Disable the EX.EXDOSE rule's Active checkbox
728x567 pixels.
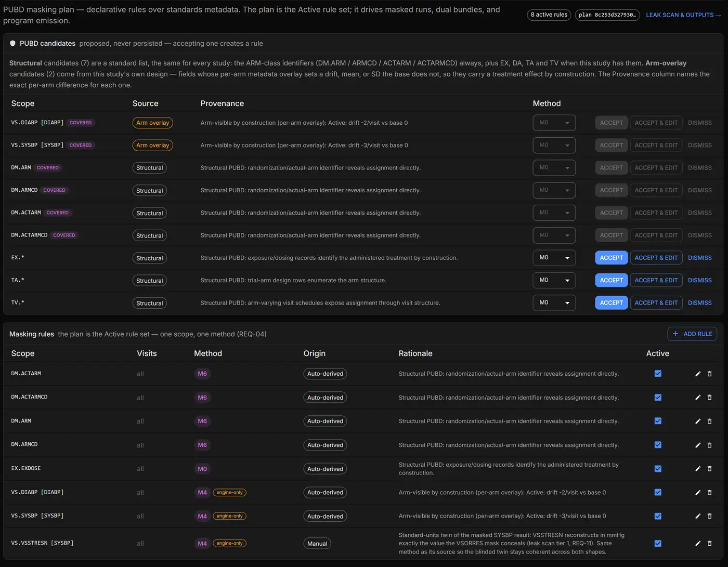(658, 469)
